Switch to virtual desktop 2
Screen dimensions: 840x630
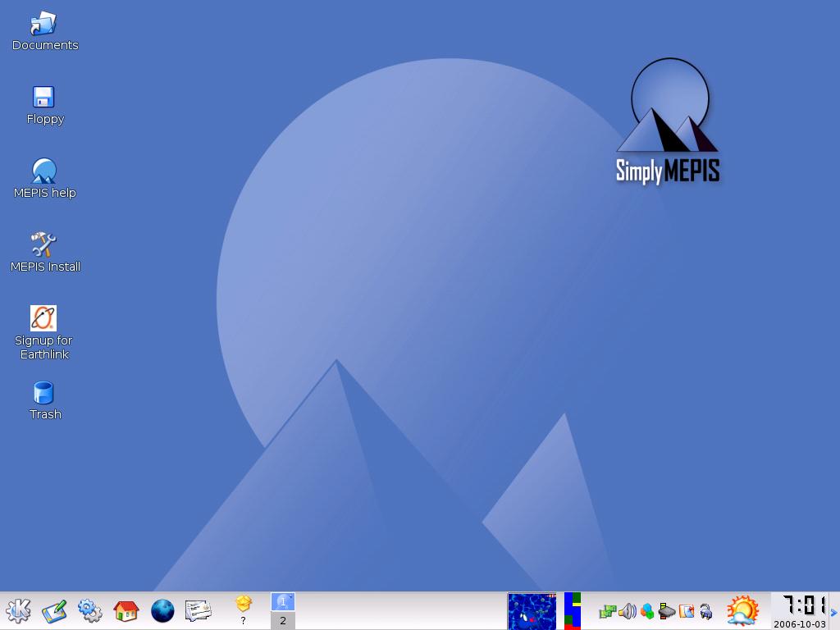click(x=282, y=621)
